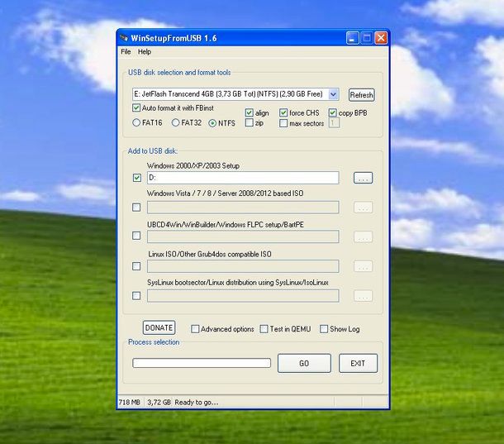The image size is (504, 444).
Task: Click the EXIT button
Action: click(358, 363)
